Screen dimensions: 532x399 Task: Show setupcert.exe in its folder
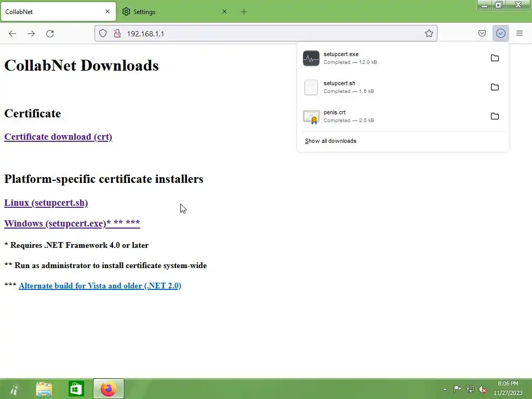click(x=495, y=58)
